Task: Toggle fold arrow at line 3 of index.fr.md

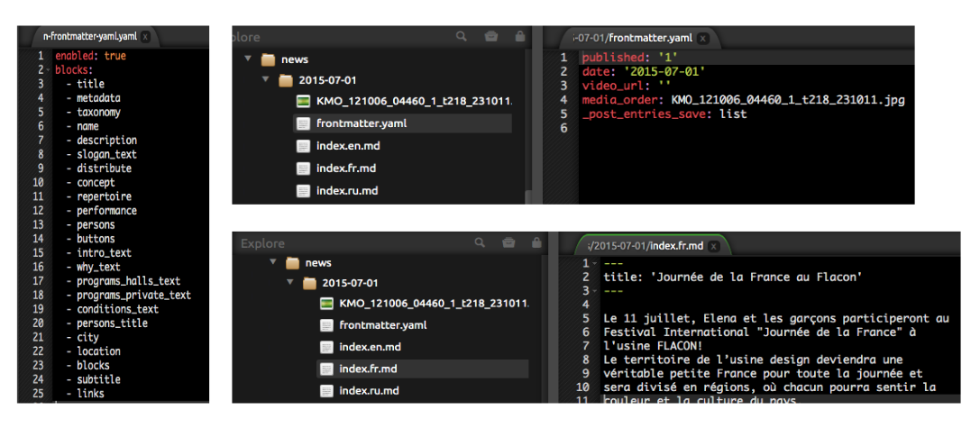Action: 594,291
